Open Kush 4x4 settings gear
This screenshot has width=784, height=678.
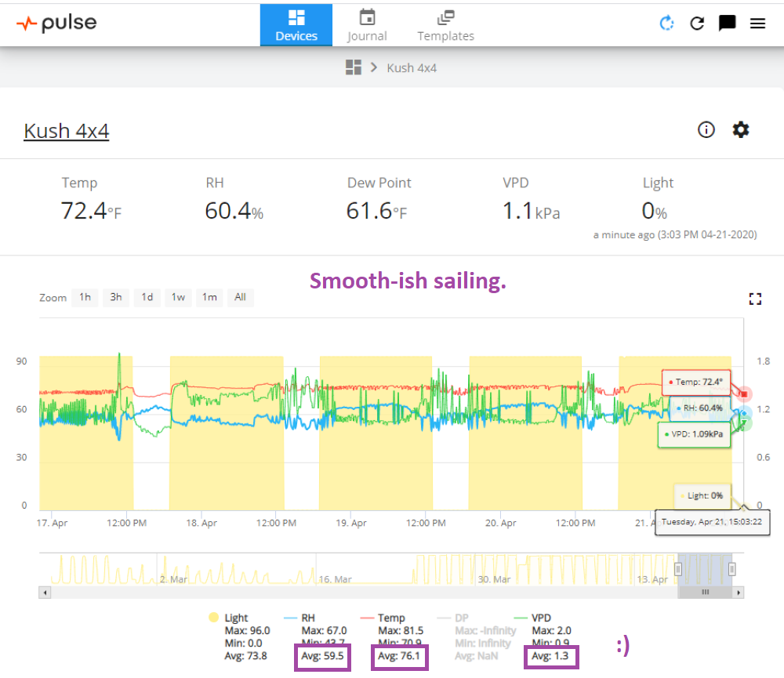pos(741,130)
